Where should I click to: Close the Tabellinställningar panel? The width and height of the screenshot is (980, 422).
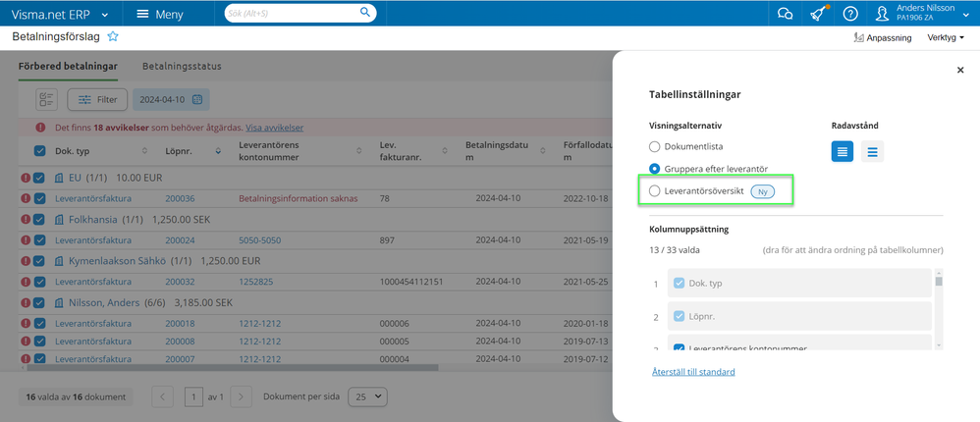coord(960,71)
